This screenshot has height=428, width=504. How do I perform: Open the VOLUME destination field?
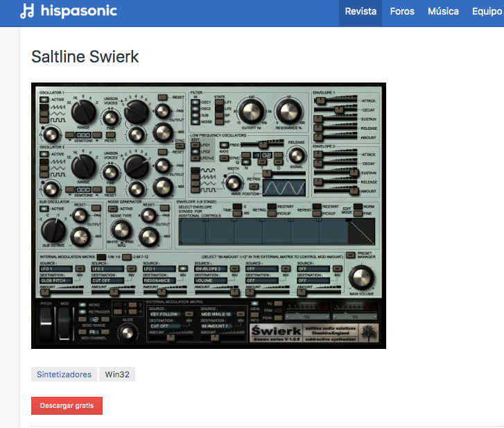[x=211, y=281]
